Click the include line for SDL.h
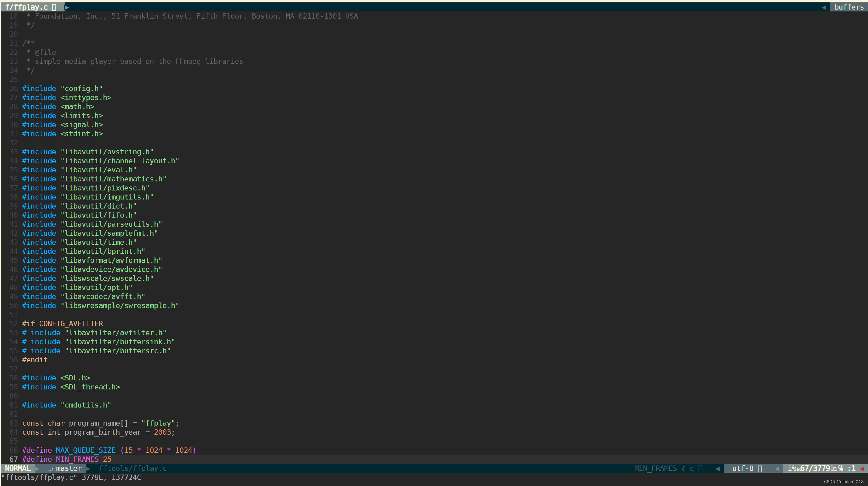The image size is (868, 486). click(x=56, y=378)
